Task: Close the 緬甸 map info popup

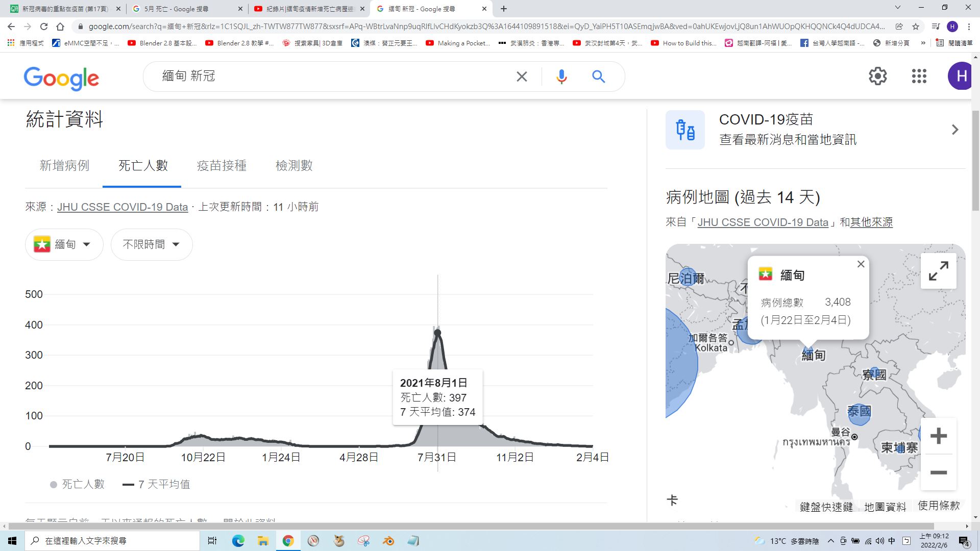Action: pos(861,264)
